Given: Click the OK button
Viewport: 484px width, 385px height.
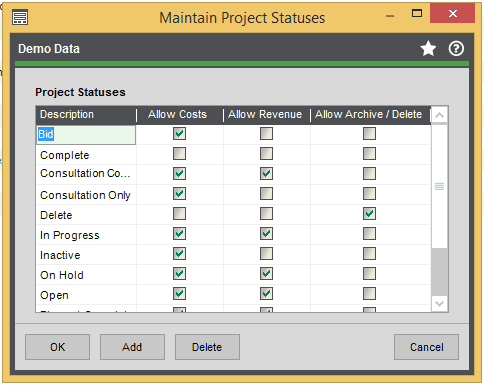Looking at the screenshot, I should pos(57,347).
